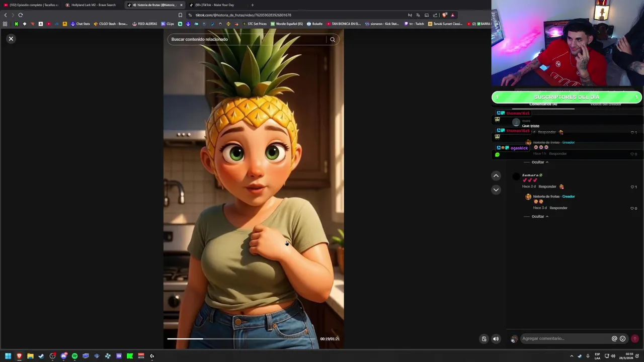644x362 pixels.
Task: Toggle the auto-scroll icon beside the volume button
Action: coord(484,338)
